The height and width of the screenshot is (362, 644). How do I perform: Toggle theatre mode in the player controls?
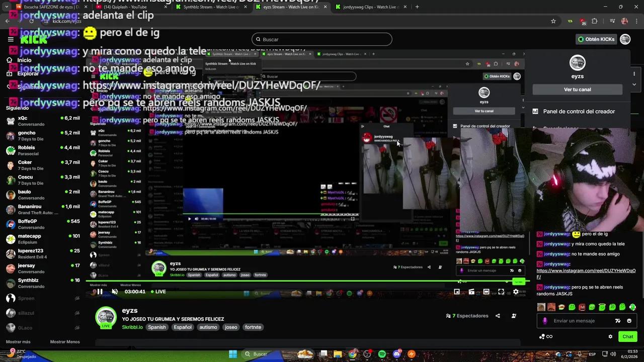coord(486,292)
